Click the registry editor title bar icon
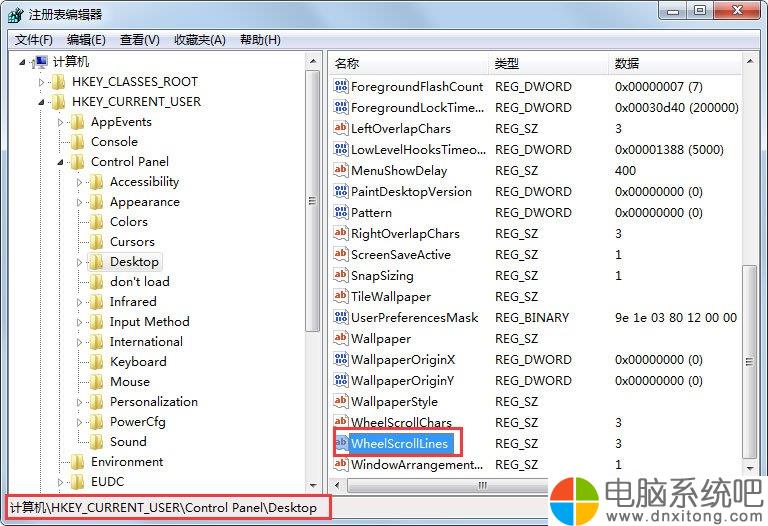Screen dimensions: 768x526 pos(15,15)
